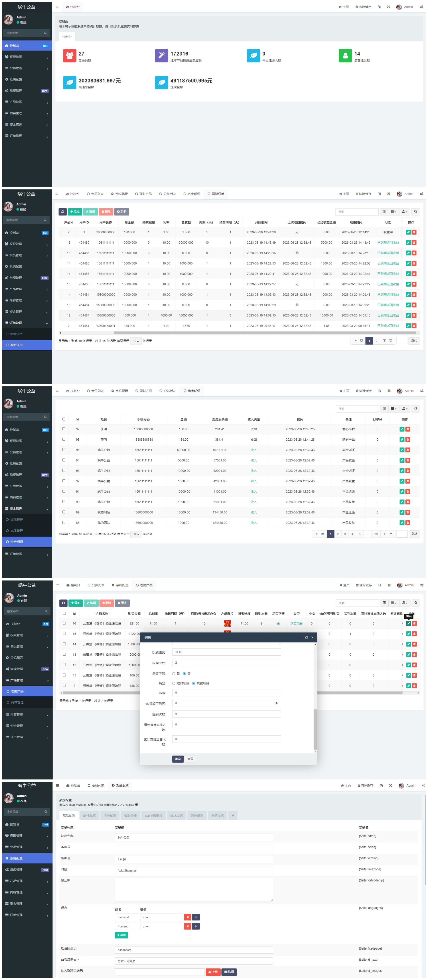The width and height of the screenshot is (428, 980).
Task: Click the 确定 button in the 编辑 dialog
Action: tap(178, 759)
